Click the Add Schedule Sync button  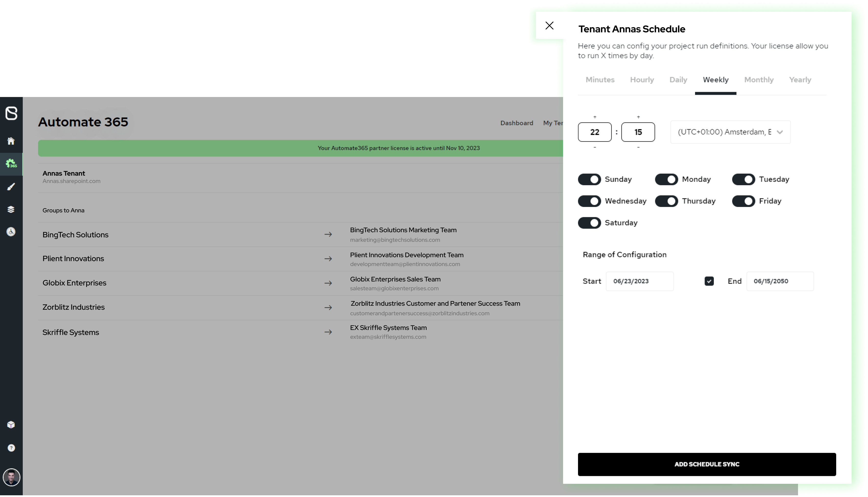707,465
